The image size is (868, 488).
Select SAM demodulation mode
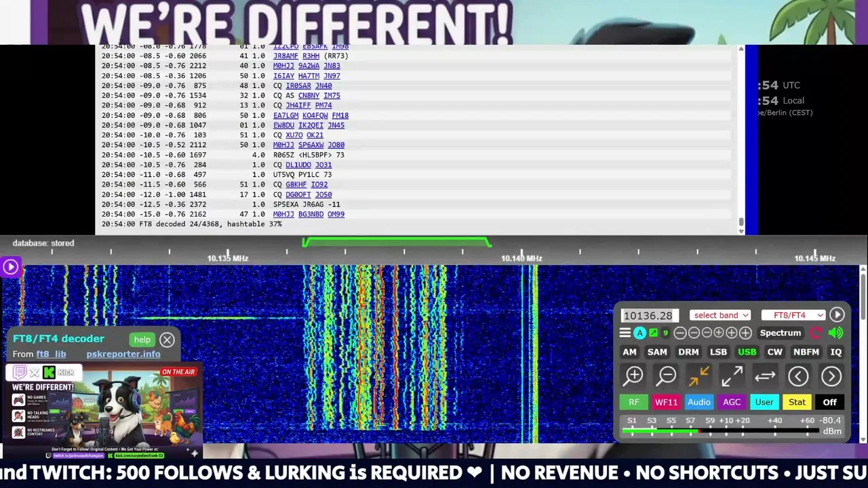tap(657, 352)
